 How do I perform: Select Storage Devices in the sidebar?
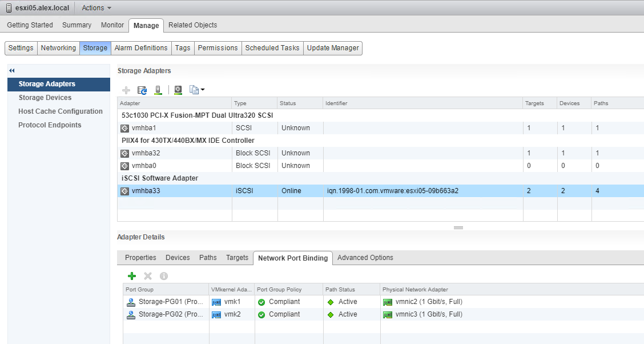click(45, 98)
